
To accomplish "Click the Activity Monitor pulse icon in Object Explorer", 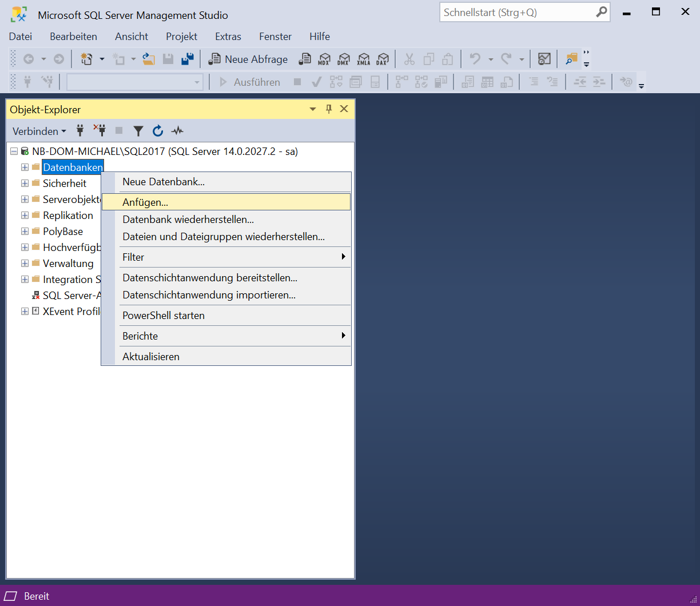I will click(177, 131).
